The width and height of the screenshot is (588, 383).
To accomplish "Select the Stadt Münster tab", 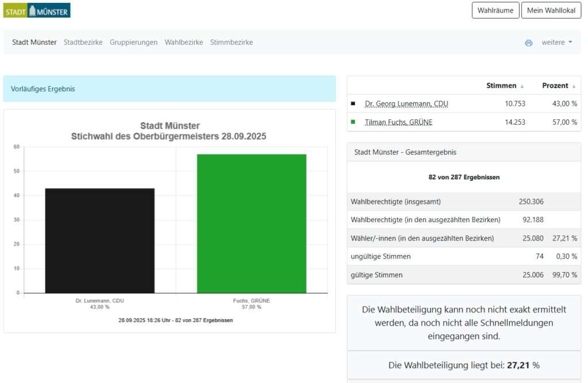I will coord(34,42).
